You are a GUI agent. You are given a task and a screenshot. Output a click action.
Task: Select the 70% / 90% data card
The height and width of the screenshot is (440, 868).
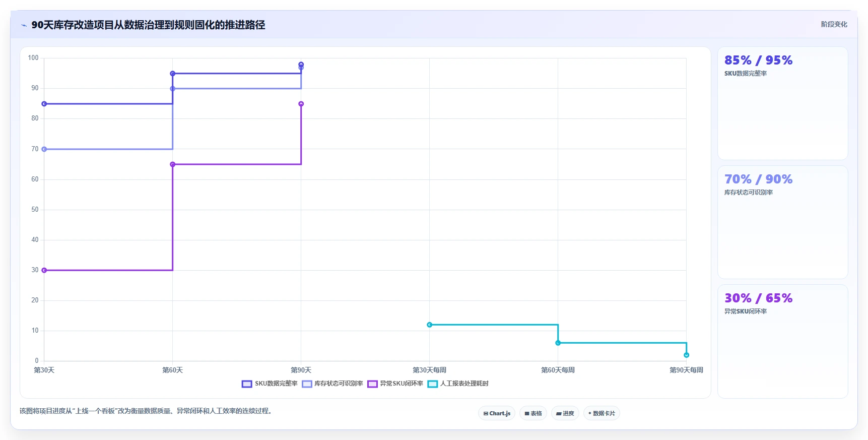(782, 222)
